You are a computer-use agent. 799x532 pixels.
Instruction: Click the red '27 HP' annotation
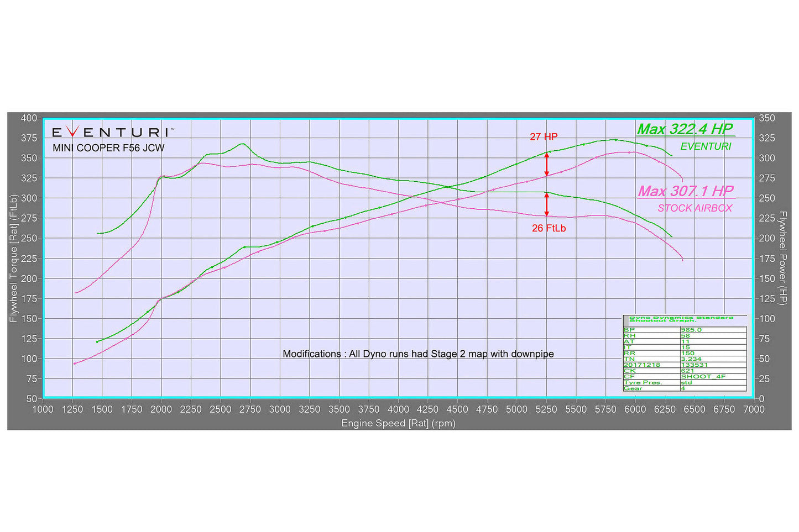(x=544, y=137)
